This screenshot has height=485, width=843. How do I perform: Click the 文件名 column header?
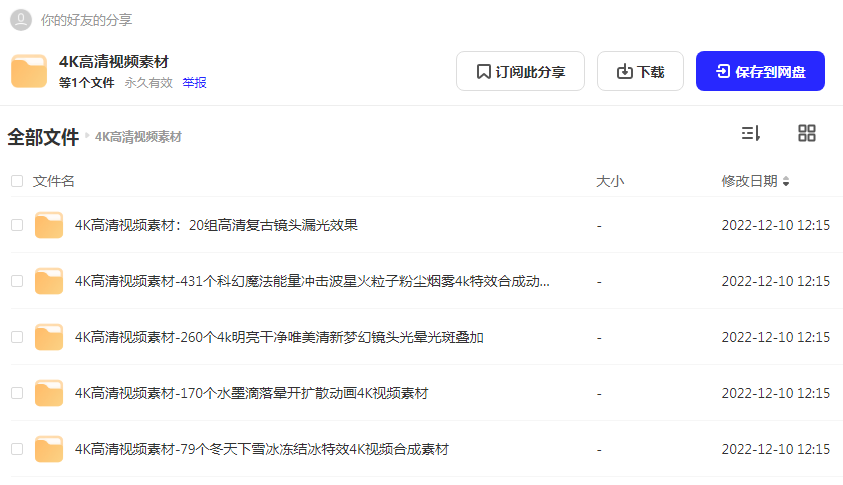pos(53,181)
